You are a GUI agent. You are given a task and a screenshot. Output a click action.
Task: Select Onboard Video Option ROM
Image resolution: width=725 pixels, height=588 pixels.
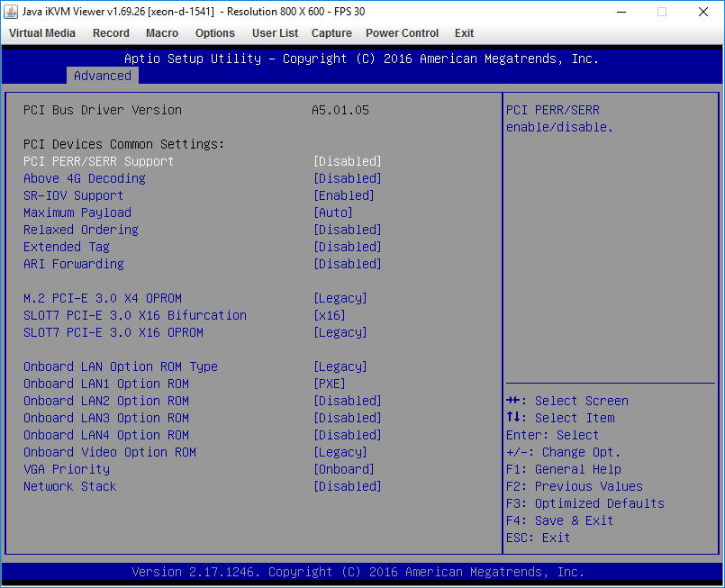click(110, 452)
